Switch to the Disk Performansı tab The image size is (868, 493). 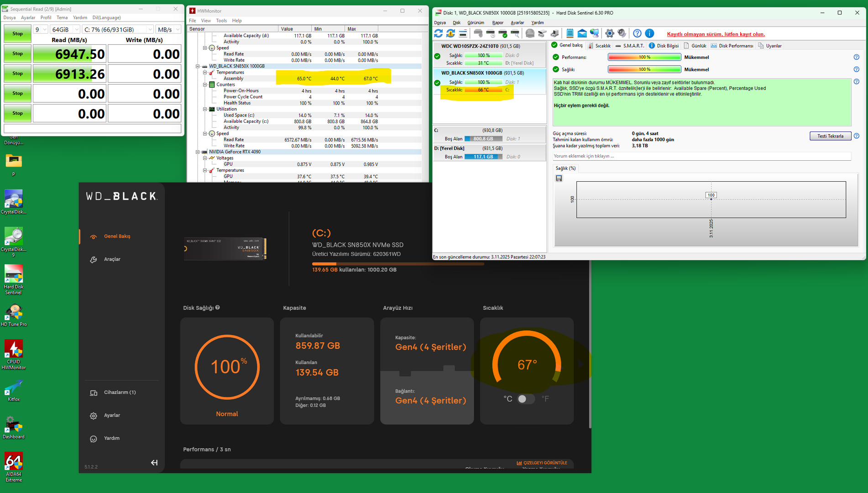[x=732, y=46]
